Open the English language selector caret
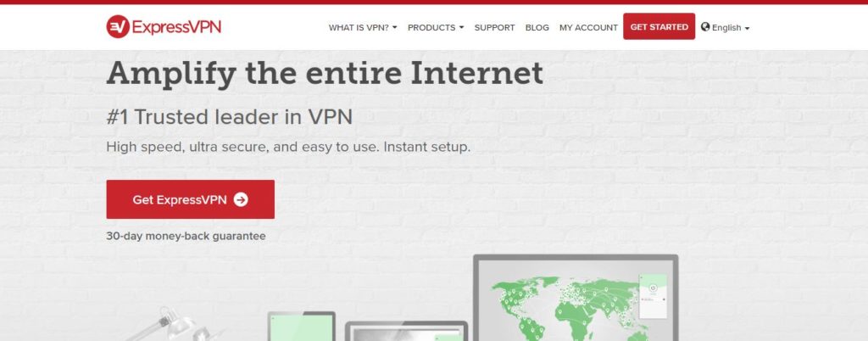This screenshot has width=868, height=341. click(x=747, y=28)
